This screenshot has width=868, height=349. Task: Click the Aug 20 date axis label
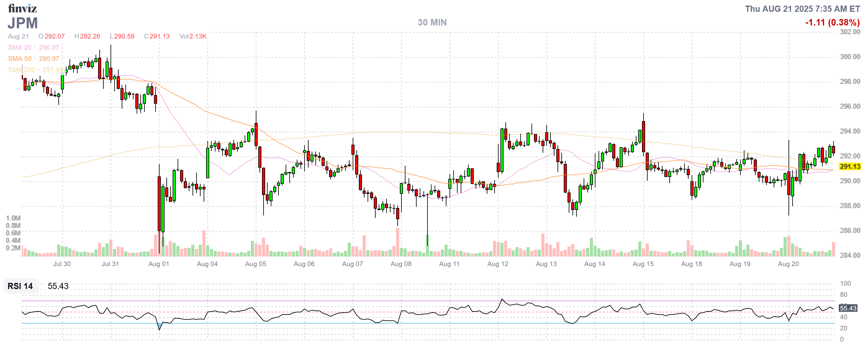coord(788,264)
